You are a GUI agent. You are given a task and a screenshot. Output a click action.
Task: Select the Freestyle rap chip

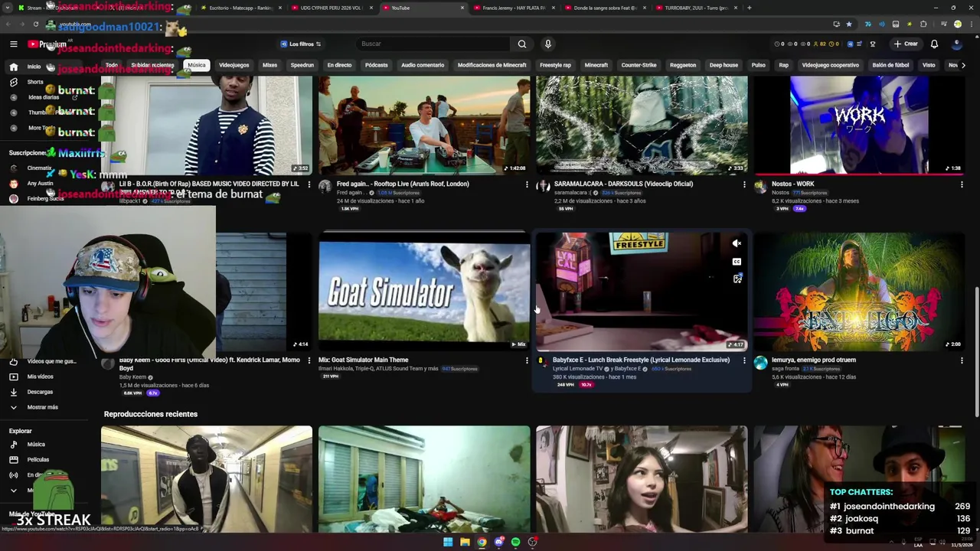(x=555, y=65)
